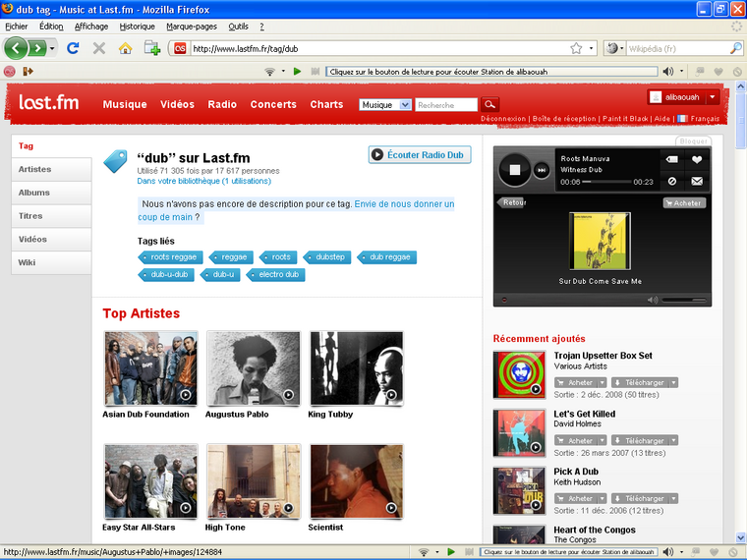Open a new tab with the plus icon
This screenshot has height=560, width=747.
[152, 48]
